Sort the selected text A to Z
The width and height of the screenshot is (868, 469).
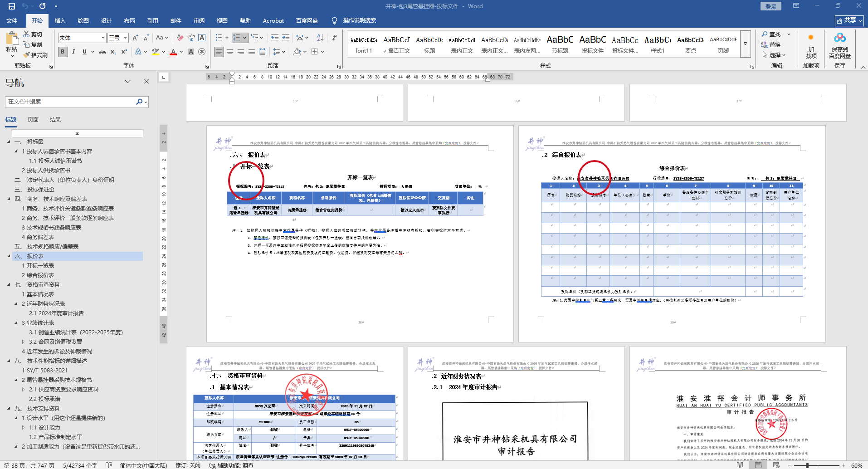pyautogui.click(x=320, y=38)
